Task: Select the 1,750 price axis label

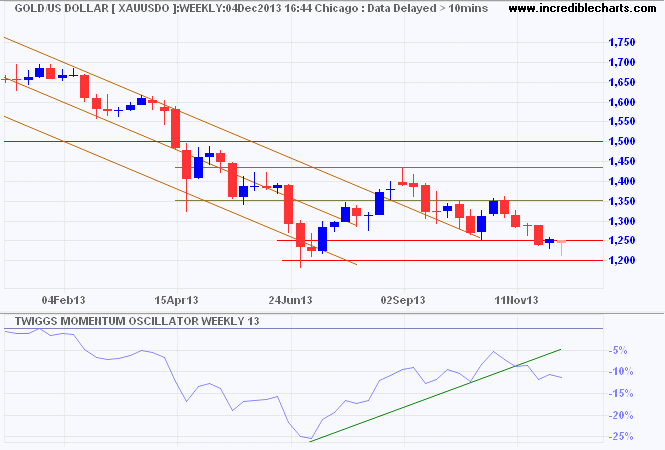Action: tap(622, 42)
